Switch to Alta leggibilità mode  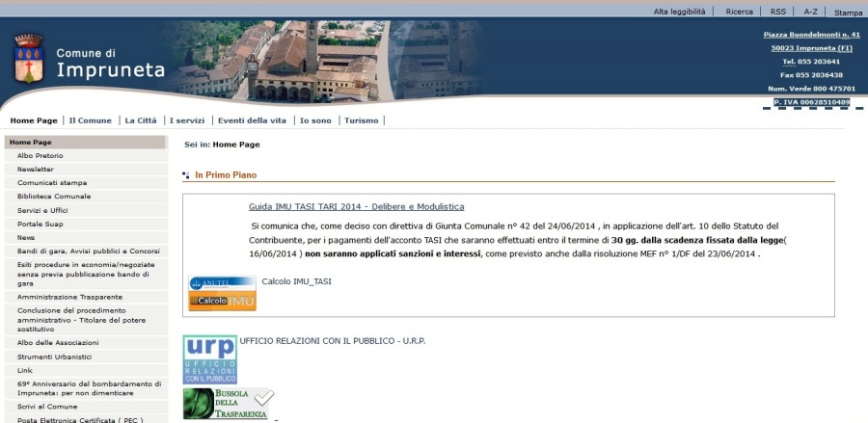679,12
